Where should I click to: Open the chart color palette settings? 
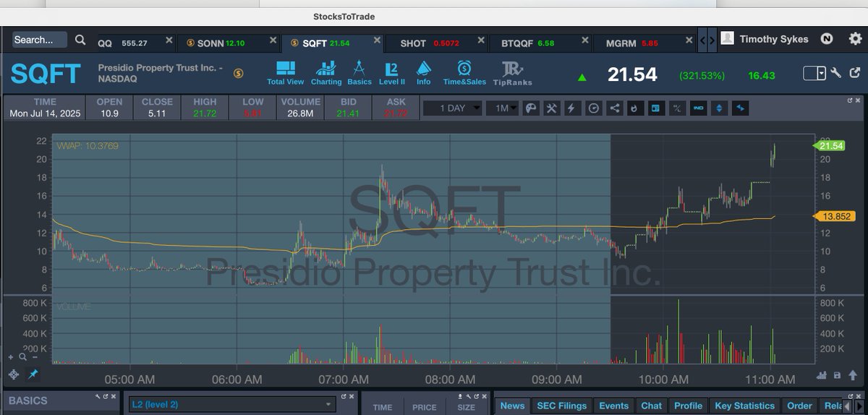[530, 108]
